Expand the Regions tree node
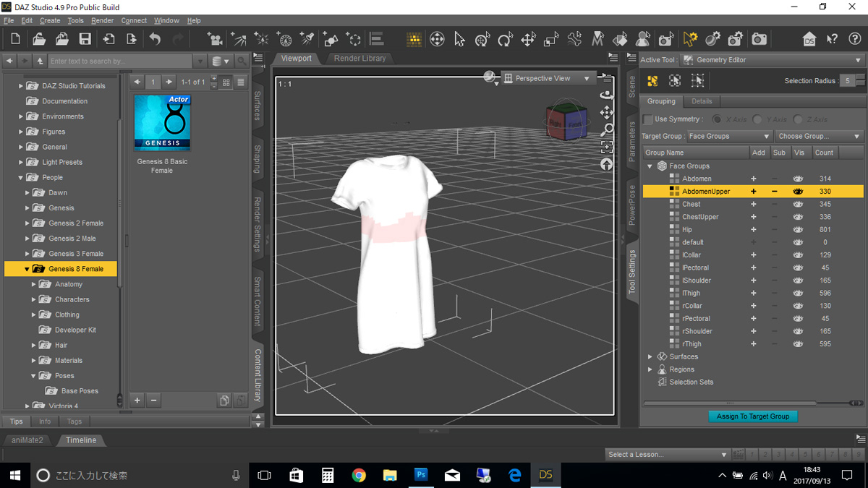This screenshot has height=488, width=868. (x=650, y=369)
